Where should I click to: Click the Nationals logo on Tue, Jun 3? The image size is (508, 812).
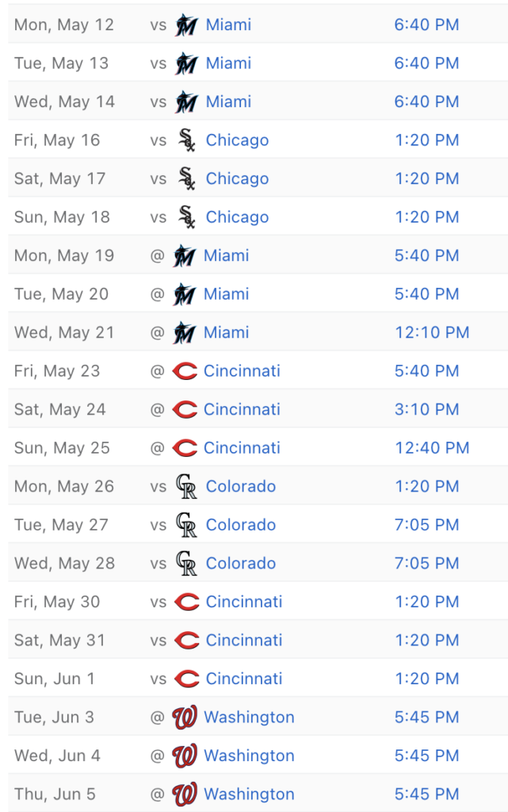click(185, 717)
